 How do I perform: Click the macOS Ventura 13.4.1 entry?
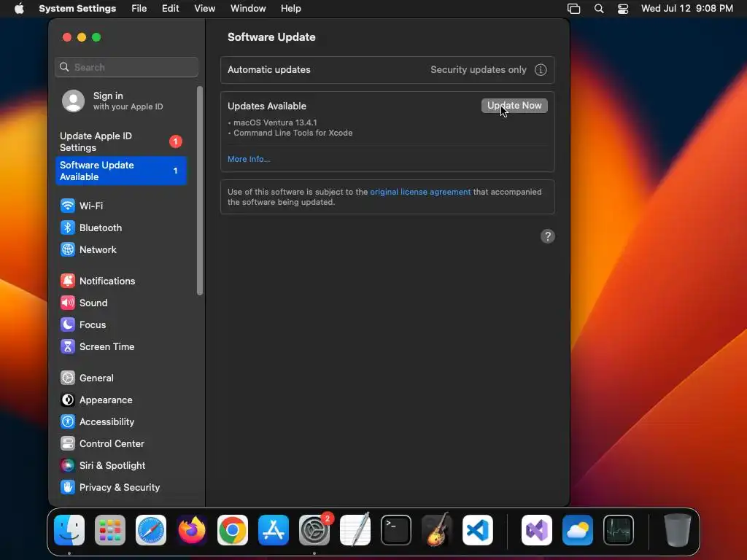[x=275, y=122]
